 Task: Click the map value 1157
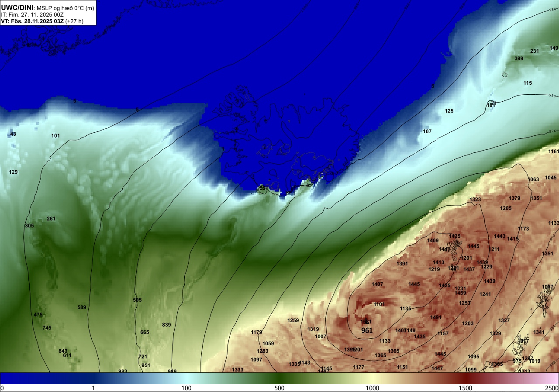pyautogui.click(x=443, y=334)
